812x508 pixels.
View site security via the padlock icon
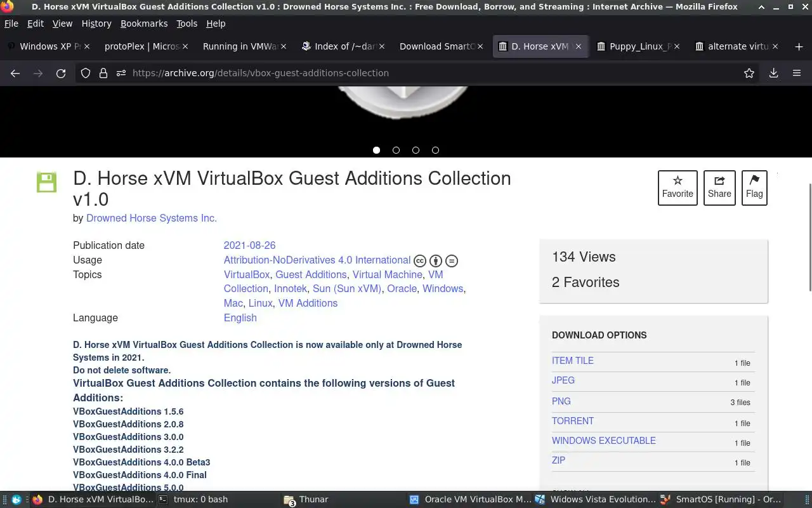103,73
